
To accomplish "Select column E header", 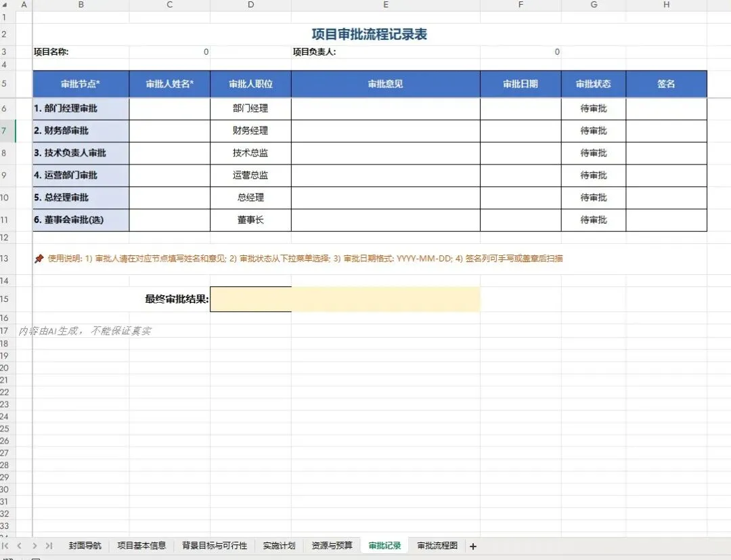I will coord(386,5).
